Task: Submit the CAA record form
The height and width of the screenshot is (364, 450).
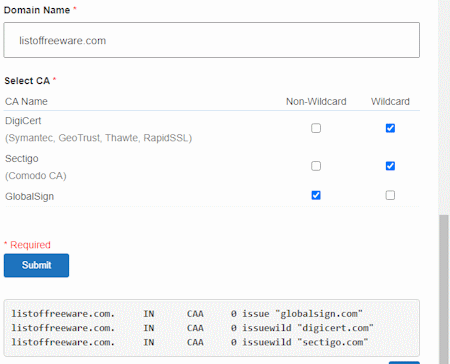Action: coord(36,265)
